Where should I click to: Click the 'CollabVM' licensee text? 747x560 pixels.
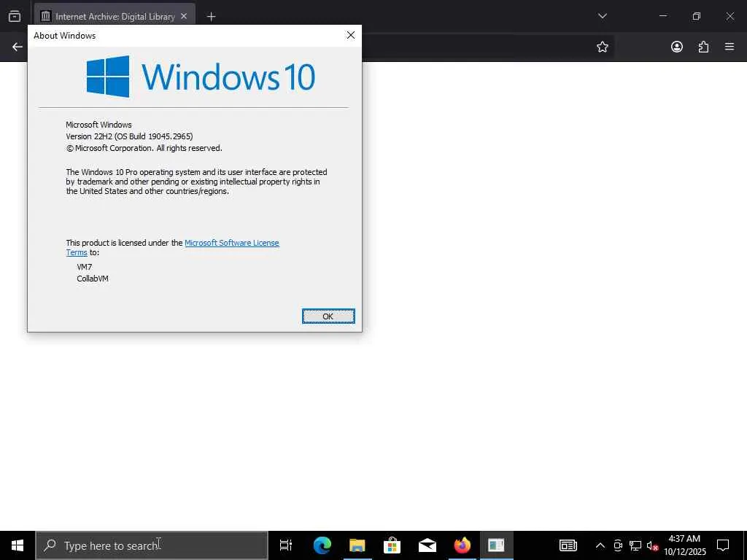[x=93, y=279]
